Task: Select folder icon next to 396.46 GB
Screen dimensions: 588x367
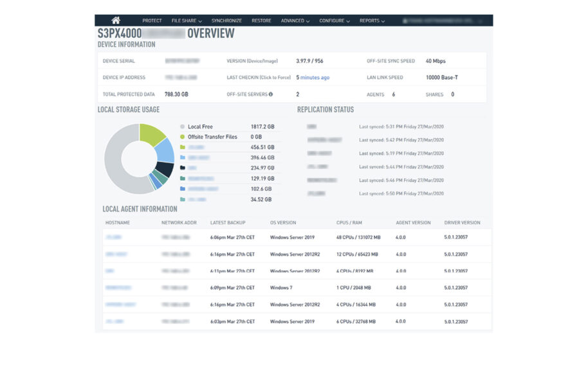Action: click(x=183, y=157)
